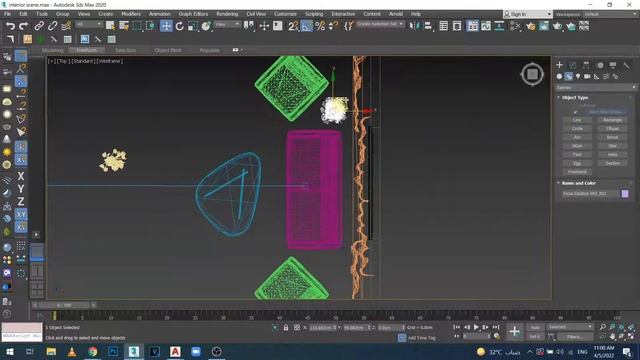Select the Lights category icon
This screenshot has width=640, height=360.
[578, 76]
